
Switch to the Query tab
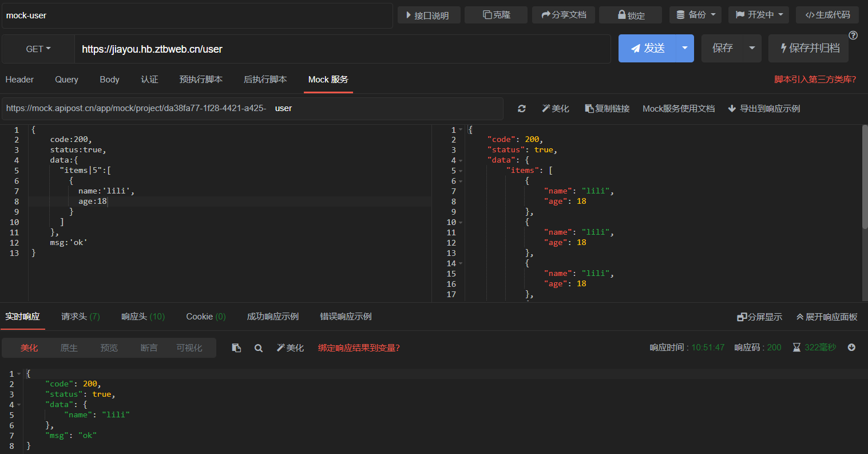point(66,80)
